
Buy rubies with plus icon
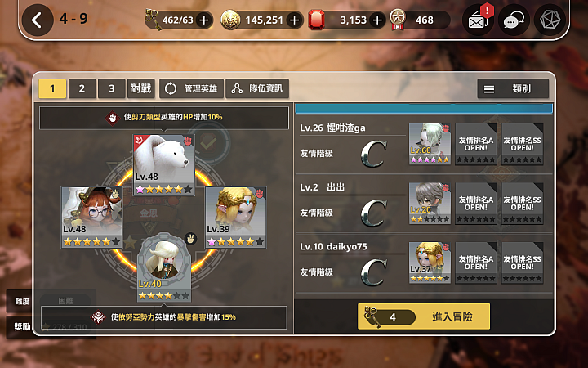tap(377, 20)
